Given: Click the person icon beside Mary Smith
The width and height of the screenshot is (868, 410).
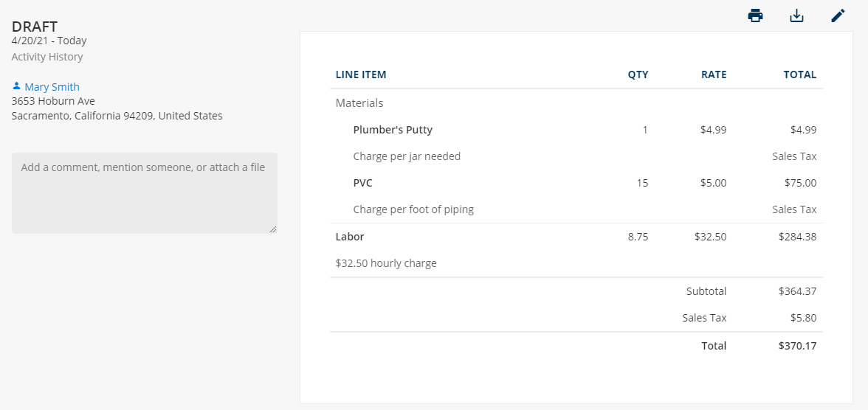Looking at the screenshot, I should tap(16, 86).
